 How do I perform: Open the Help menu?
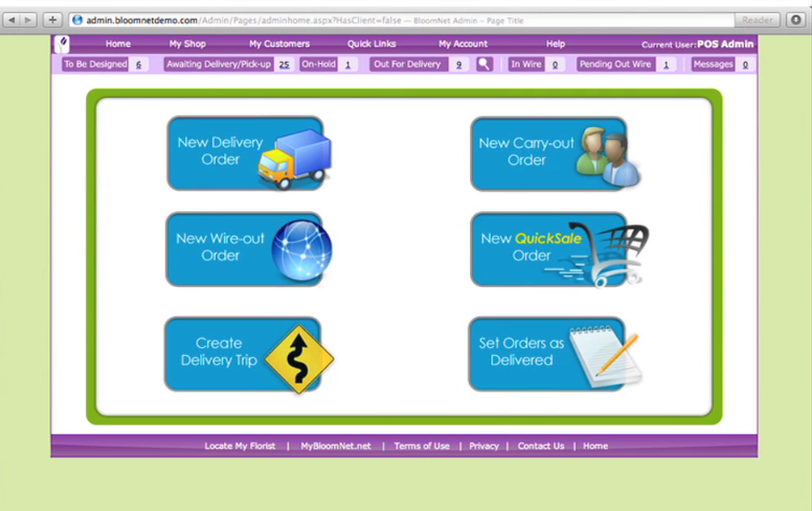pos(555,44)
